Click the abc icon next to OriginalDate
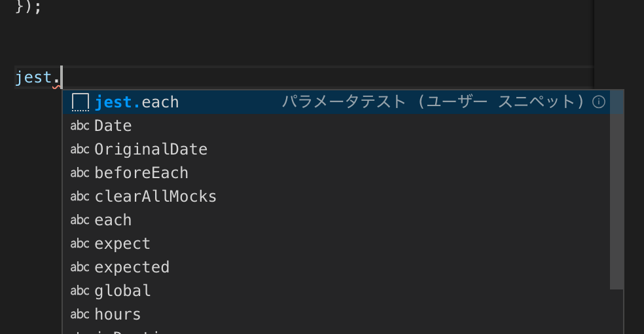The width and height of the screenshot is (644, 334). click(x=80, y=149)
